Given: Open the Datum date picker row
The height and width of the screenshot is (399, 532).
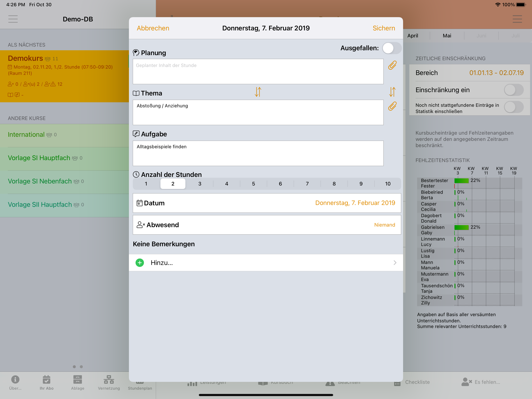Looking at the screenshot, I should click(266, 203).
